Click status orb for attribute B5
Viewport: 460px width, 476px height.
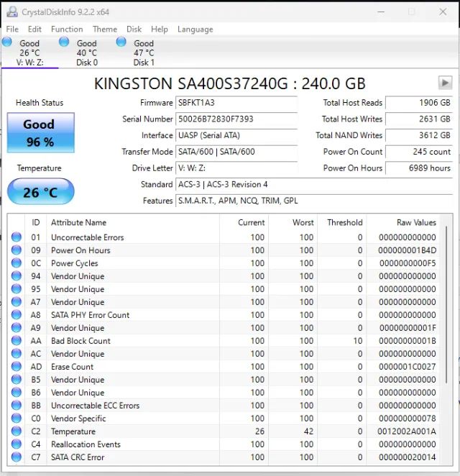17,380
